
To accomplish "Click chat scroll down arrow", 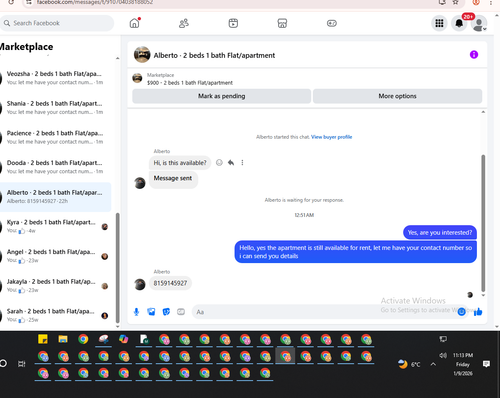I will point(483,295).
